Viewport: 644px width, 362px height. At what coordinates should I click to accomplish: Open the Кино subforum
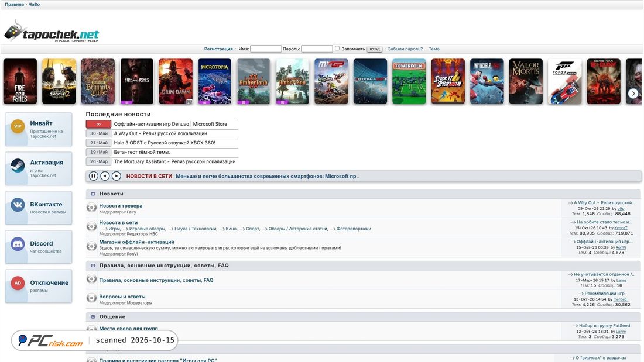(231, 229)
